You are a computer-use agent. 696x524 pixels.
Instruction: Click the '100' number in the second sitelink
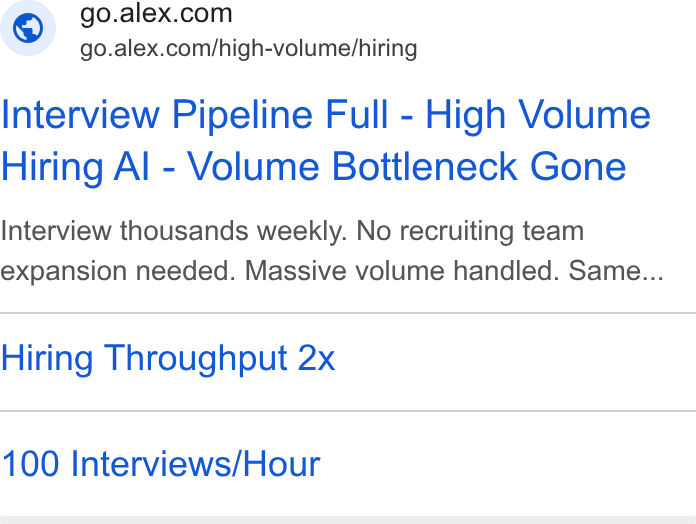(x=30, y=464)
